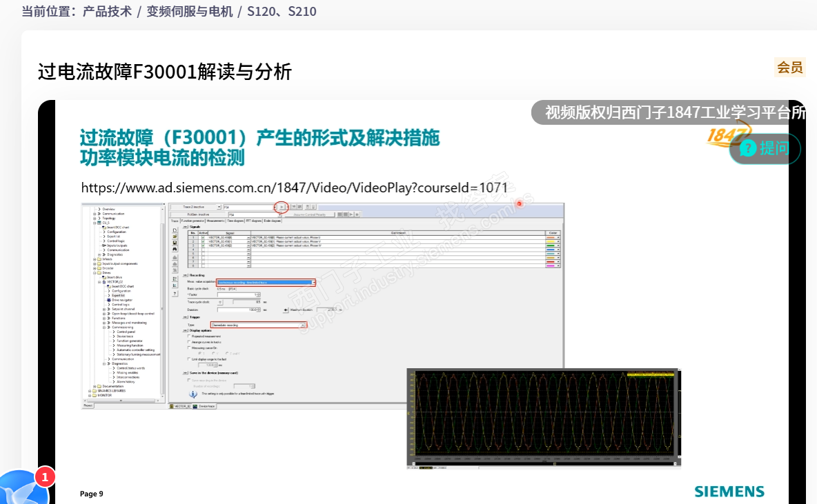The height and width of the screenshot is (504, 817).
Task: Click the Assume Control Priority button
Action: click(x=310, y=214)
